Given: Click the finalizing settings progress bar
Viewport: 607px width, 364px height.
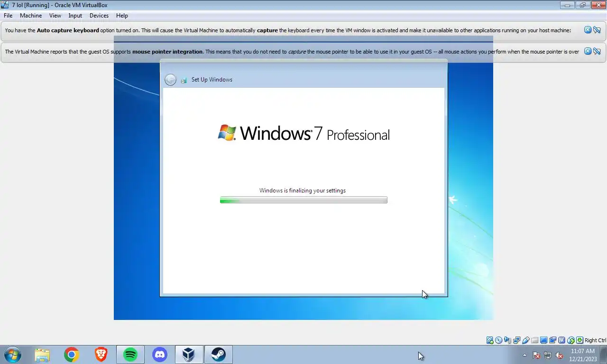Looking at the screenshot, I should [x=303, y=200].
